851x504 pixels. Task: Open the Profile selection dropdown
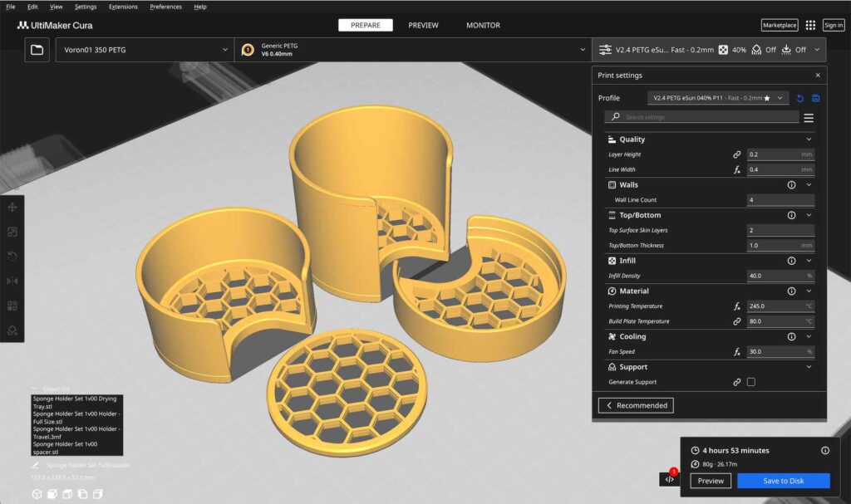[x=718, y=98]
